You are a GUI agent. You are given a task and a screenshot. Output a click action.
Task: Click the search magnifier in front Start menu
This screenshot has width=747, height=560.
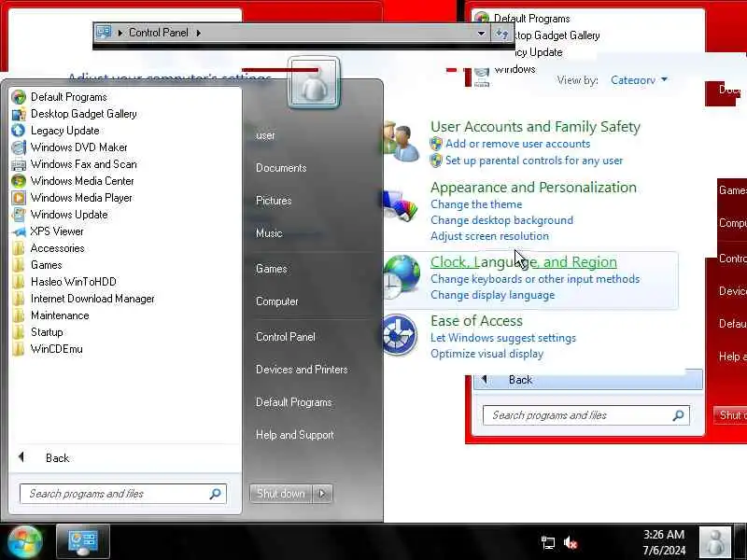pyautogui.click(x=215, y=494)
